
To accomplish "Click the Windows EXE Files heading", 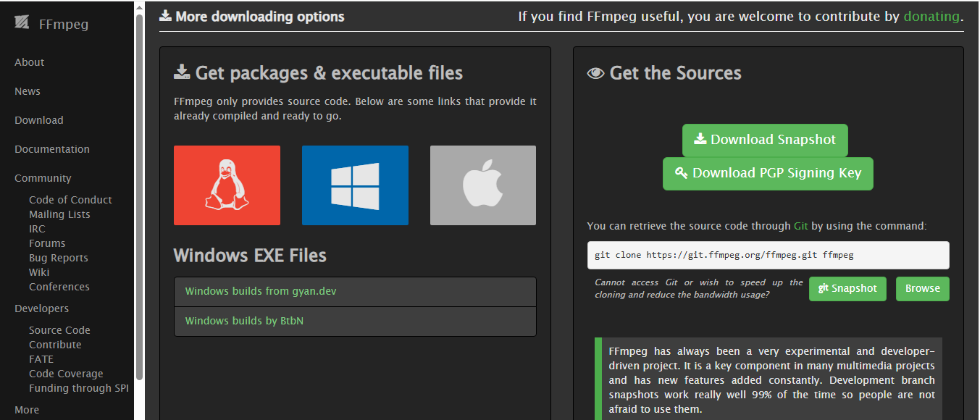I will point(250,256).
